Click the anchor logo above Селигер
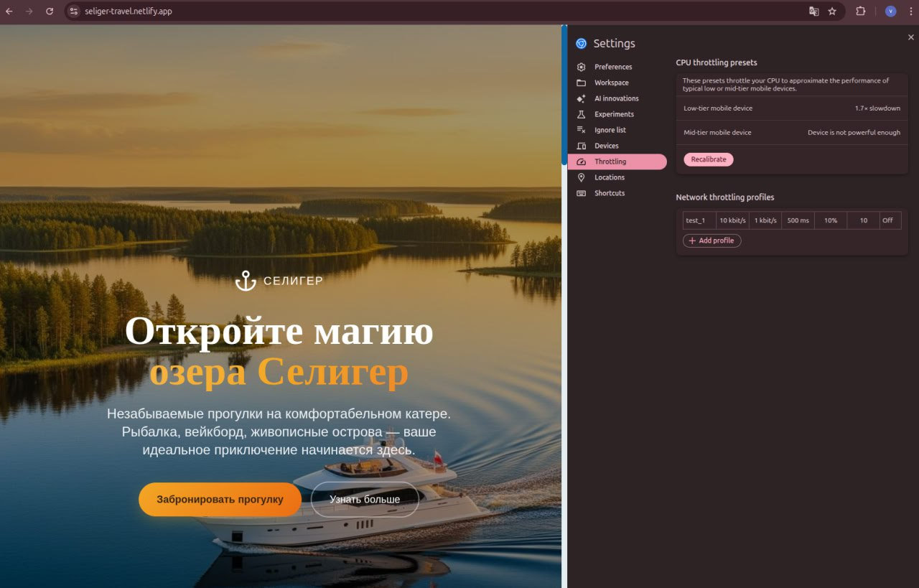Screen dimensions: 919x588 coord(246,281)
